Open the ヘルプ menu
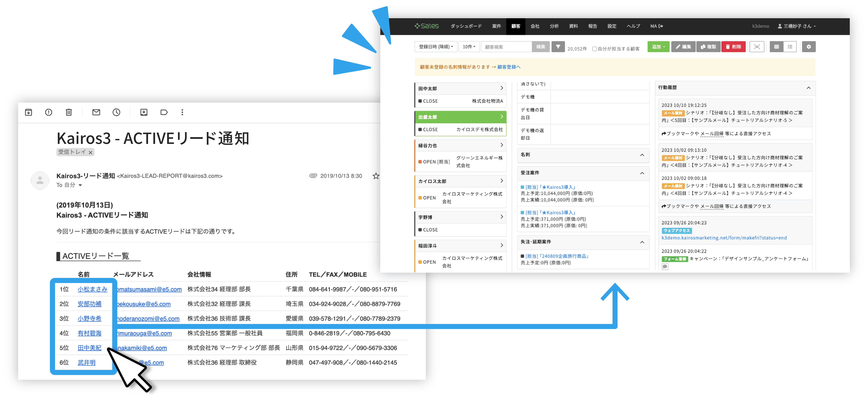Image resolution: width=868 pixels, height=398 pixels. pyautogui.click(x=633, y=26)
